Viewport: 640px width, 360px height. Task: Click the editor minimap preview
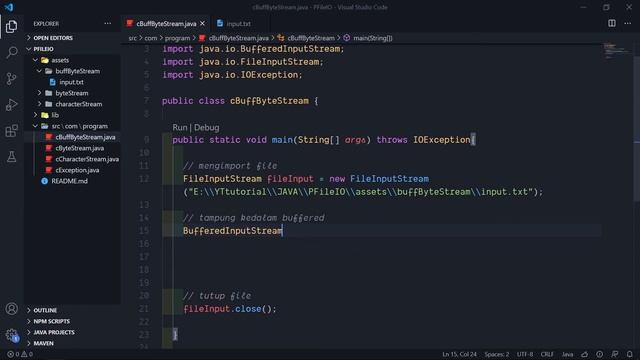click(x=616, y=51)
